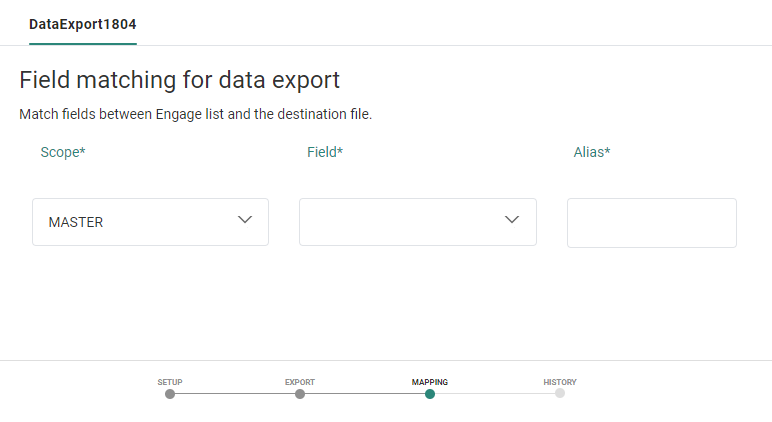
Task: Go to the EXPORT step label
Action: click(300, 382)
